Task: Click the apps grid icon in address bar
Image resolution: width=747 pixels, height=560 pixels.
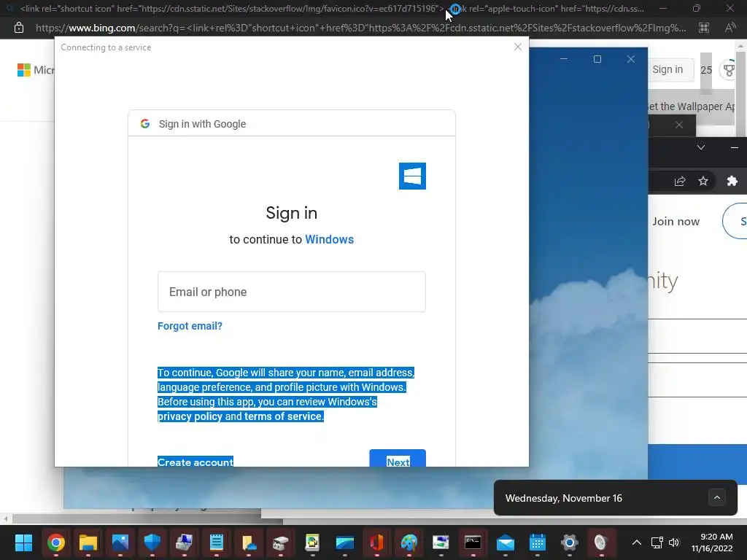Action: pos(704,28)
